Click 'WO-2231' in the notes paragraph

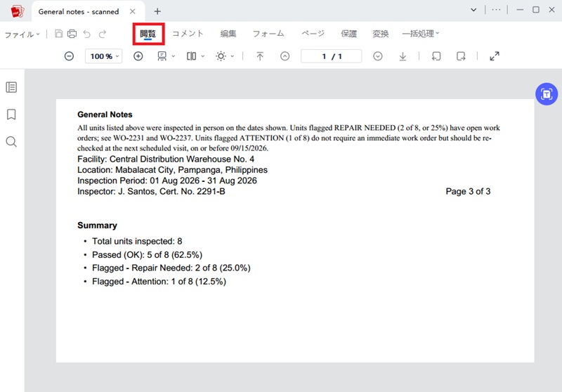(129, 138)
